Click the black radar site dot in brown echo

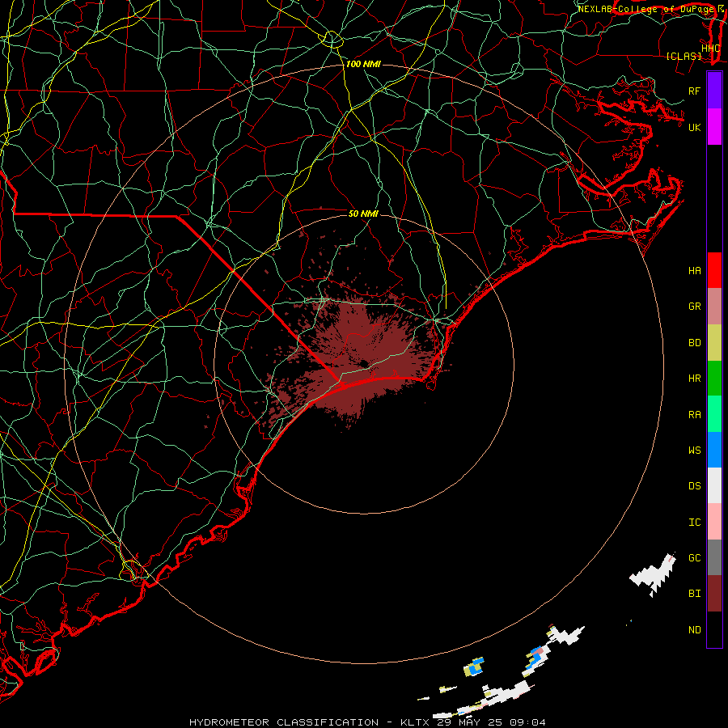click(x=364, y=363)
